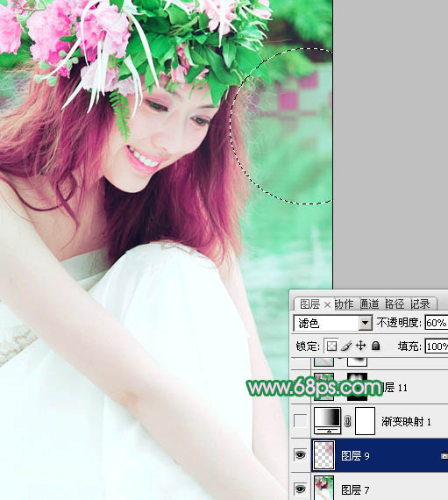This screenshot has height=500, width=448.
Task: Click the 不透明度 60% field
Action: tap(437, 323)
